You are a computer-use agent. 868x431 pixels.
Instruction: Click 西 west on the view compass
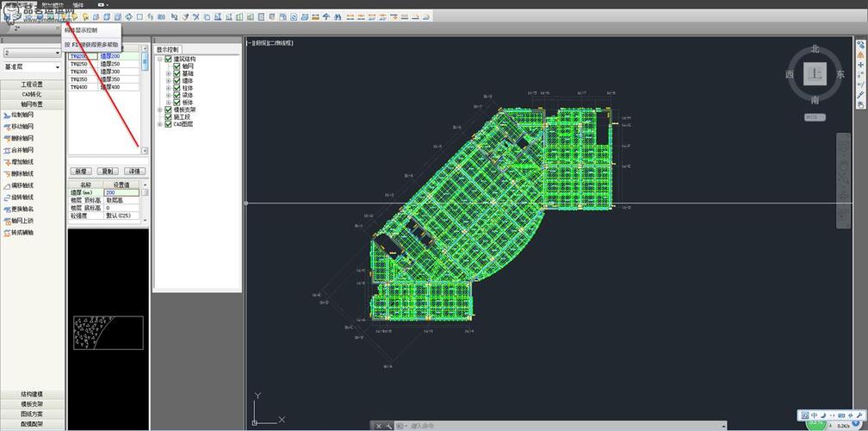click(790, 74)
